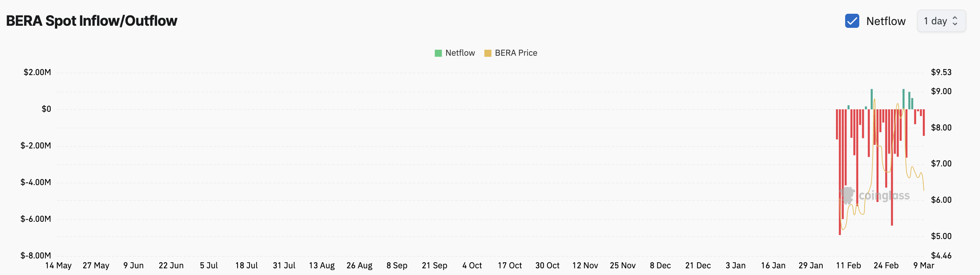Click the $0 left axis label
The image size is (980, 275).
tap(46, 109)
